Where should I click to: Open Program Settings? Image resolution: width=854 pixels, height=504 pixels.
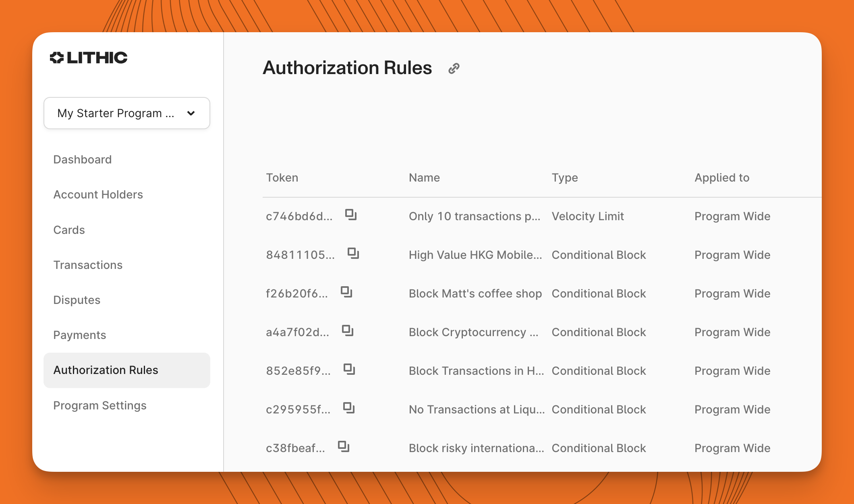(x=100, y=405)
